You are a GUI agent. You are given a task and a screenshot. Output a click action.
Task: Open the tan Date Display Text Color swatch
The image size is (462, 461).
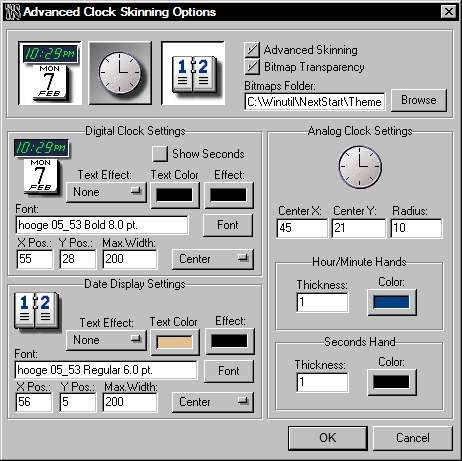175,342
